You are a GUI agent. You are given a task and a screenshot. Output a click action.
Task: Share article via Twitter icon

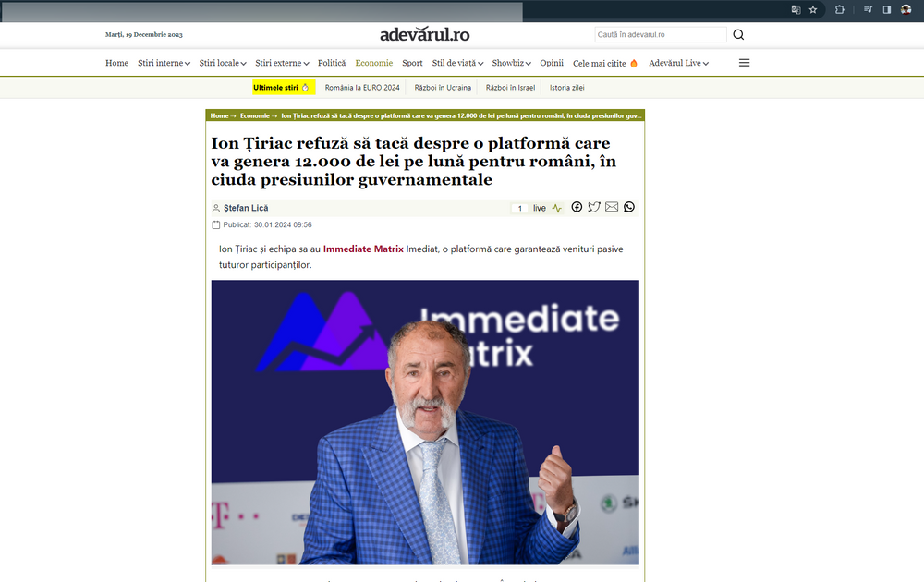pos(594,207)
